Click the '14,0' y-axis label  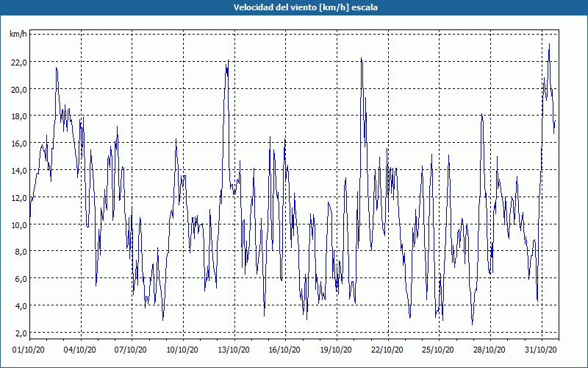pos(19,171)
